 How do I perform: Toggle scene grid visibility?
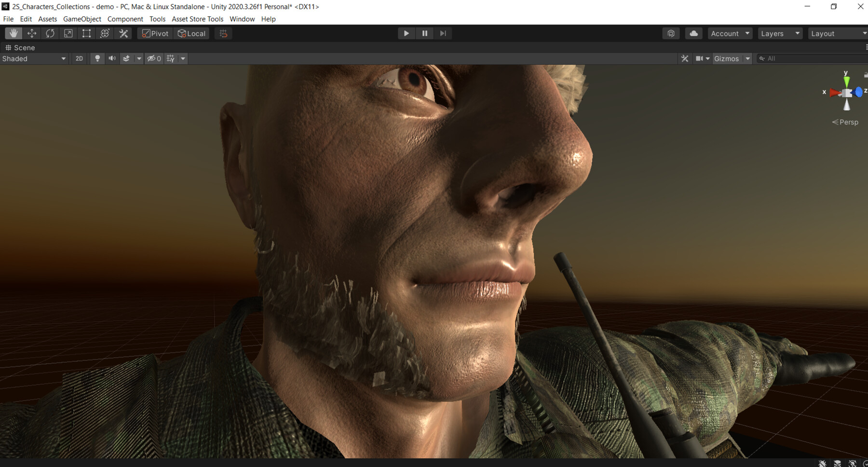click(x=171, y=58)
